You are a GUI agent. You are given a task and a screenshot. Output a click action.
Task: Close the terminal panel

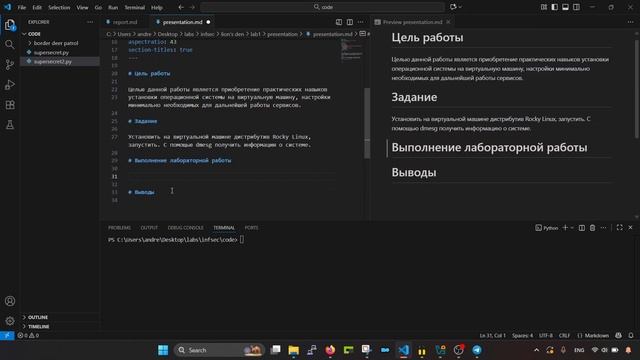coord(631,228)
